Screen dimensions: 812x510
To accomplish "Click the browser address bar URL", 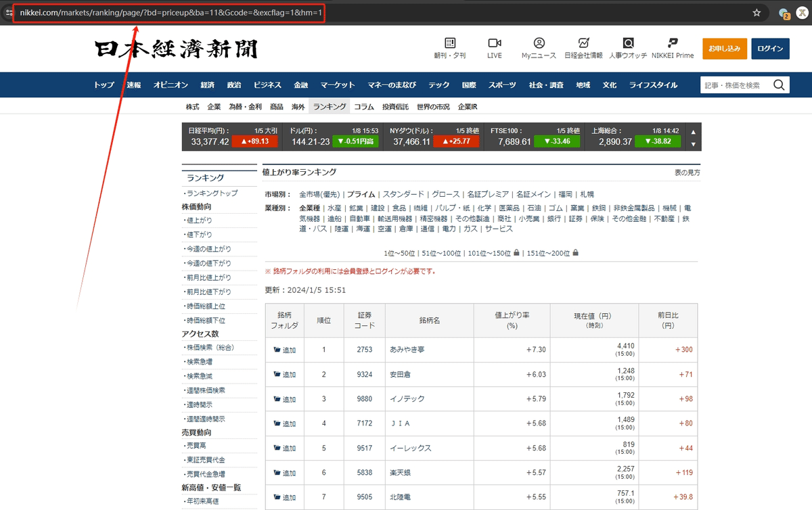I will [171, 13].
